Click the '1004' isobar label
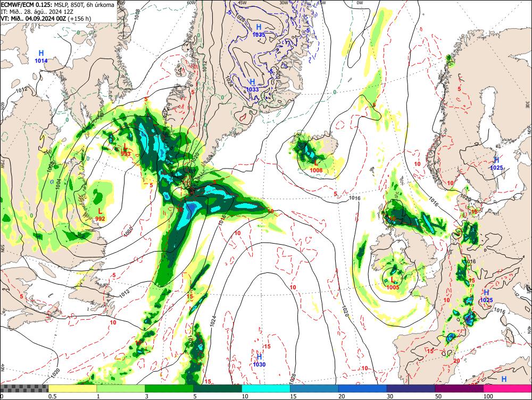This screenshot has height=400, width=532. pyautogui.click(x=58, y=184)
